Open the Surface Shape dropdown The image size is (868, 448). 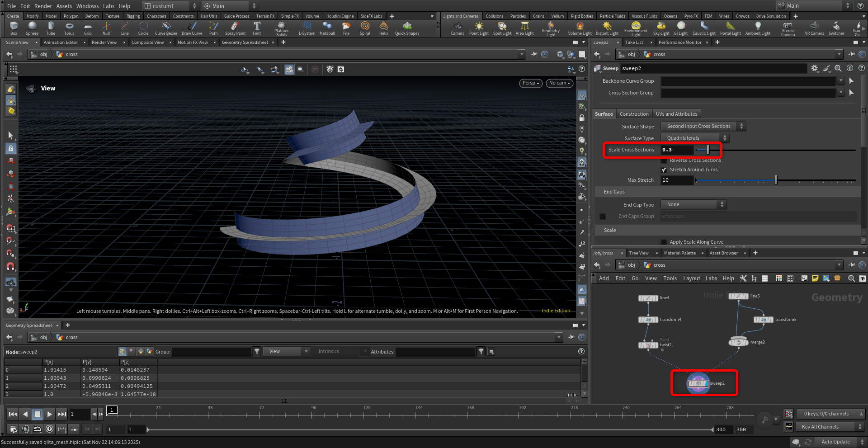[703, 127]
